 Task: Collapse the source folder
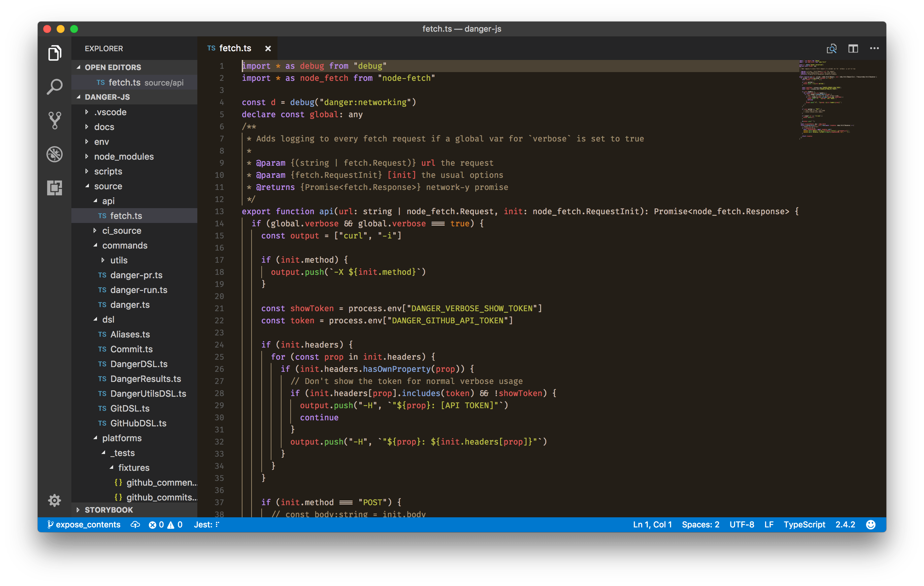click(108, 186)
